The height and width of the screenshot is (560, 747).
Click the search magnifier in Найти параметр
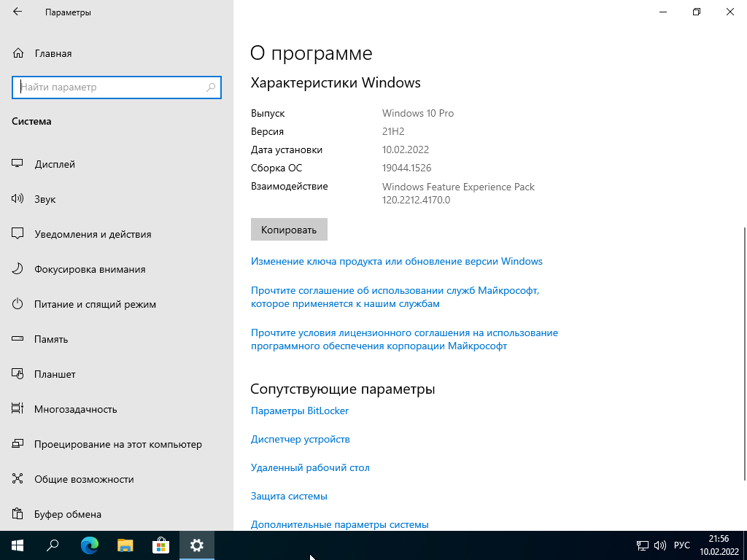[x=211, y=87]
